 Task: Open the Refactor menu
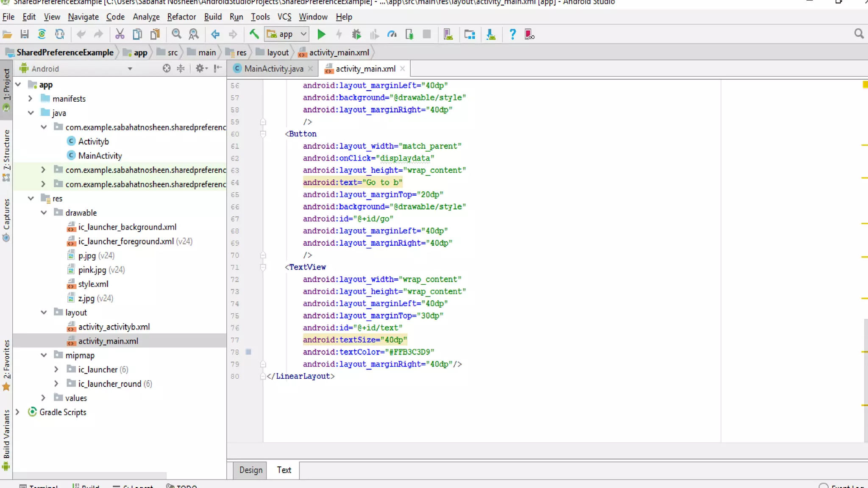[x=181, y=17]
